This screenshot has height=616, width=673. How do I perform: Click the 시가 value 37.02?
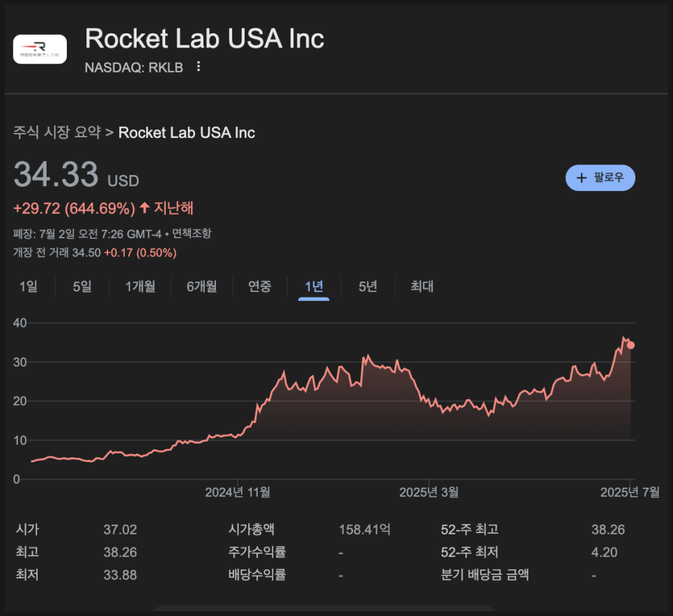click(120, 530)
